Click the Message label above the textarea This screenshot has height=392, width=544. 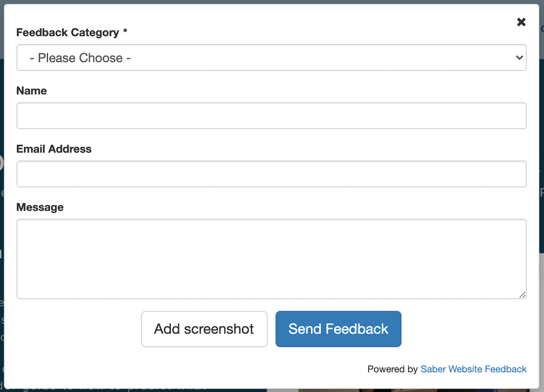(40, 207)
